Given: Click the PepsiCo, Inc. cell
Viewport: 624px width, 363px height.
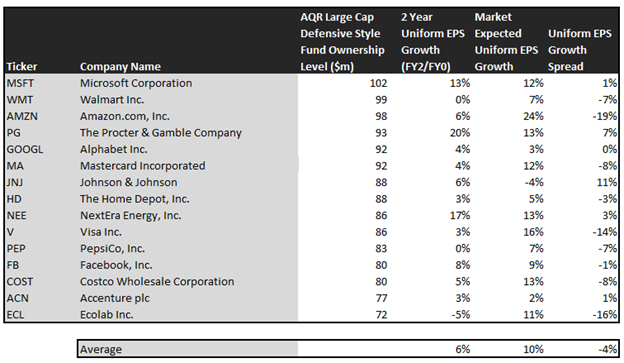Looking at the screenshot, I should pyautogui.click(x=112, y=248).
